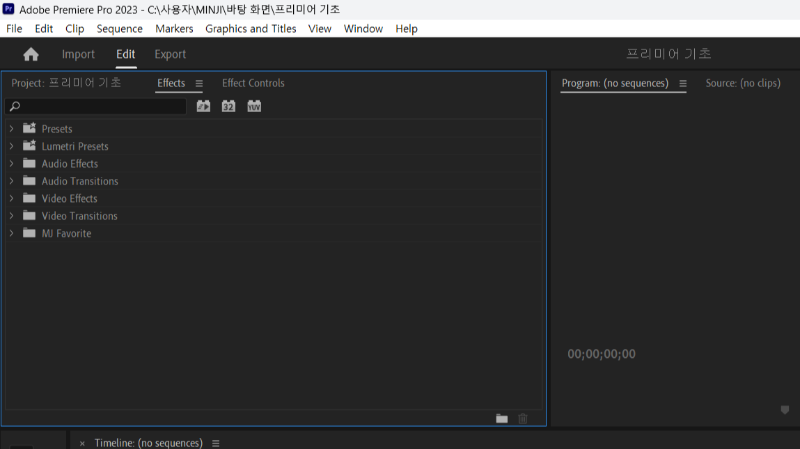Switch to the Effect Controls tab
This screenshot has height=449, width=800.
point(253,83)
